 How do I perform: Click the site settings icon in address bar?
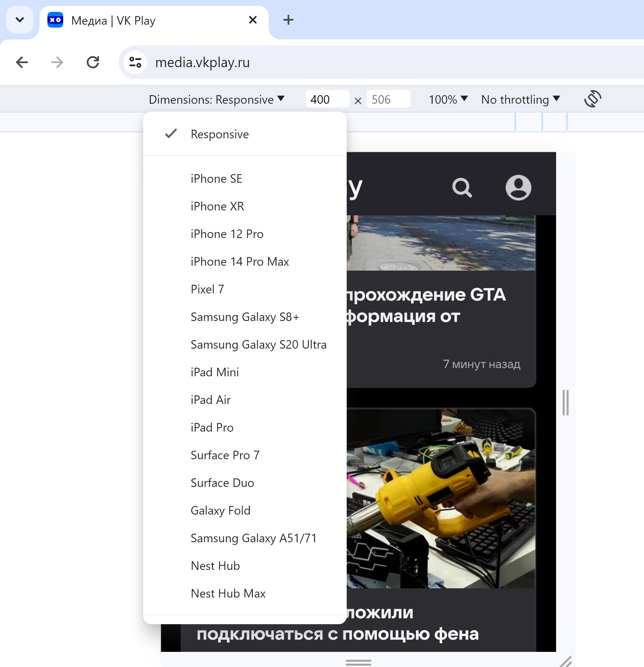click(134, 62)
